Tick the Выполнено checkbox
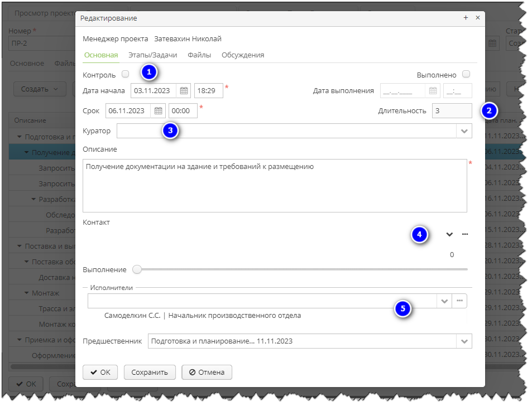Viewport: 532px width, 406px height. click(466, 74)
